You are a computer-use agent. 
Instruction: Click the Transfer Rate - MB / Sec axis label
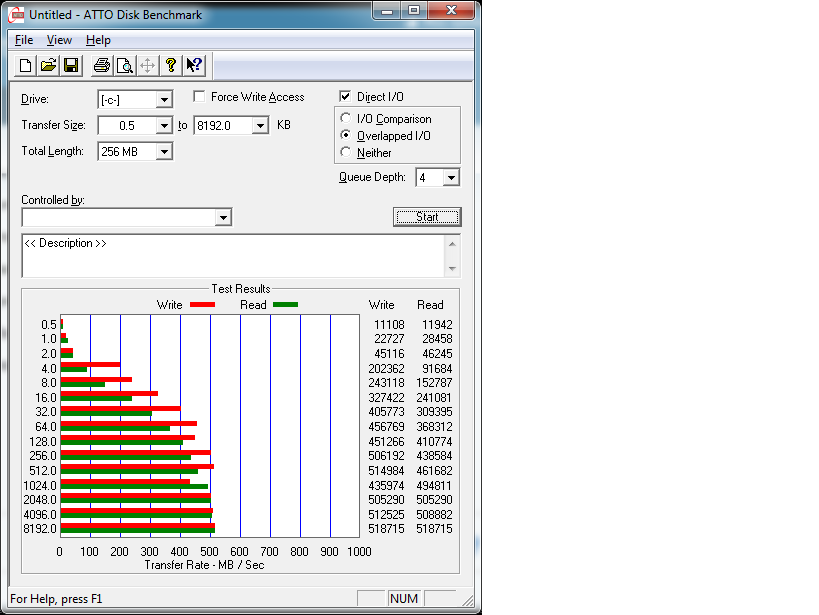point(204,565)
